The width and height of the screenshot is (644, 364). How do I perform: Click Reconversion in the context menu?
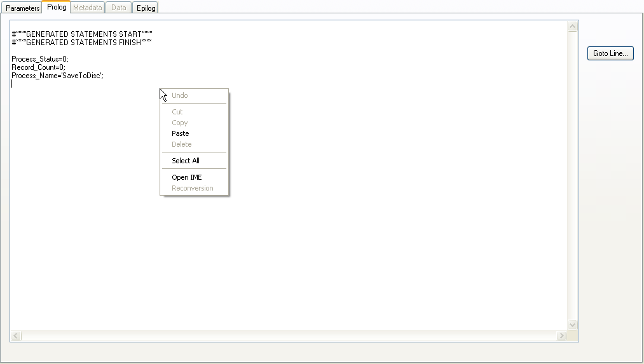click(193, 188)
